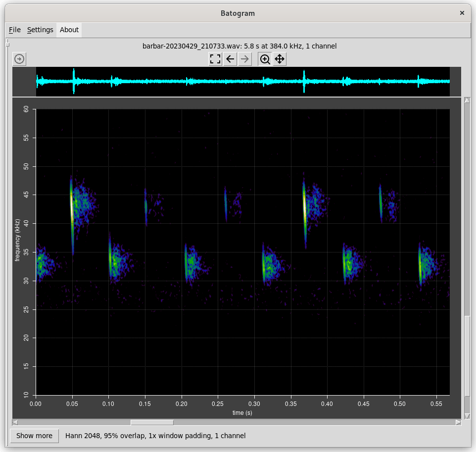Click the vertical scrollbar thumb

tap(467, 355)
